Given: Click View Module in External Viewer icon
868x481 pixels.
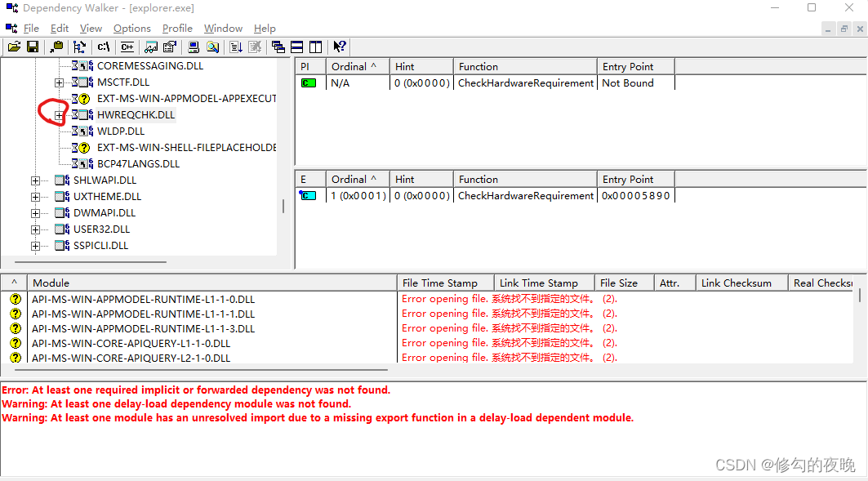Looking at the screenshot, I should 151,47.
